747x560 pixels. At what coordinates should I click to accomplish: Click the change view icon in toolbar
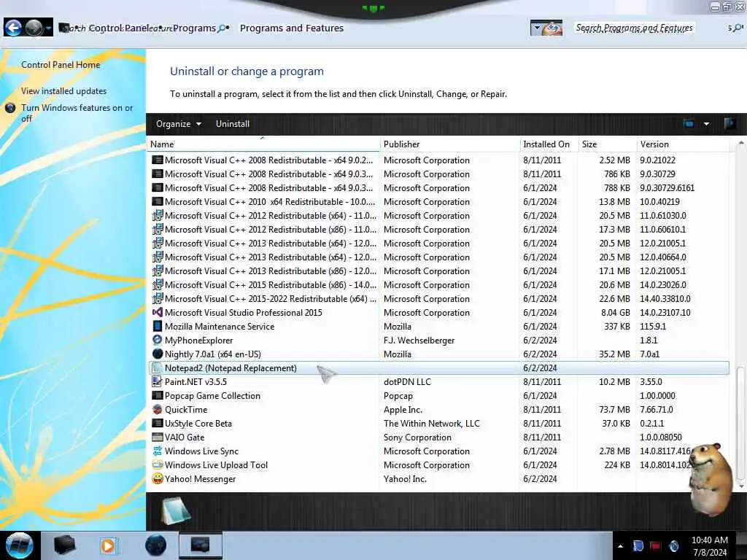coord(689,124)
